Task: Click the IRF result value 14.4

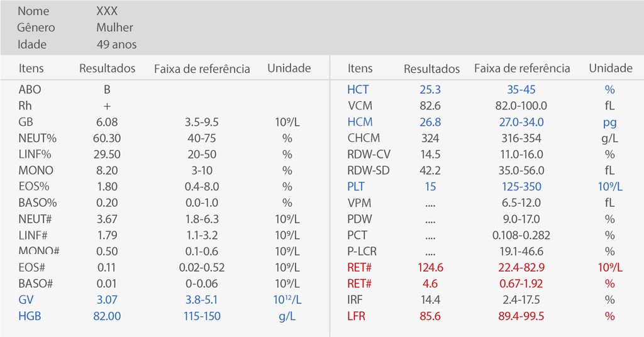Action: pyautogui.click(x=431, y=300)
